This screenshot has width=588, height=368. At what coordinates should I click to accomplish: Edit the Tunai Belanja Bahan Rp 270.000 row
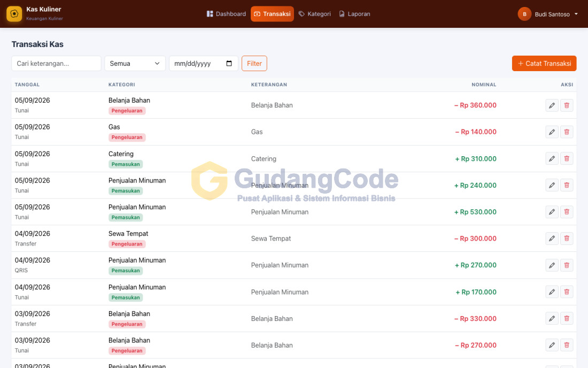[552, 345]
